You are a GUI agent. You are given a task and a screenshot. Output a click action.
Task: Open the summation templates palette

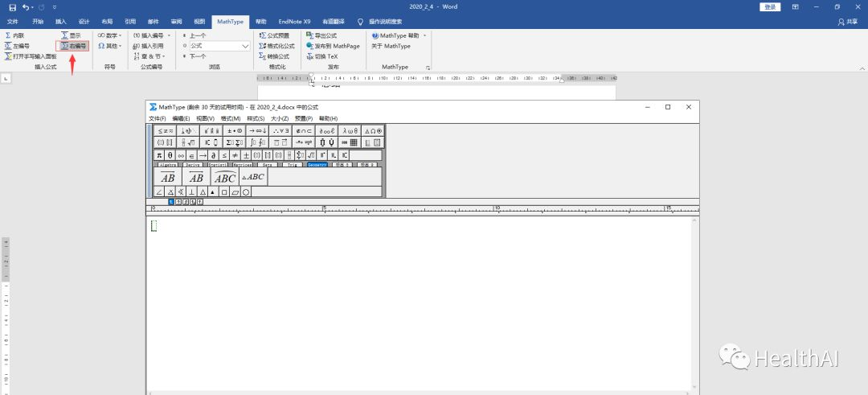point(235,142)
